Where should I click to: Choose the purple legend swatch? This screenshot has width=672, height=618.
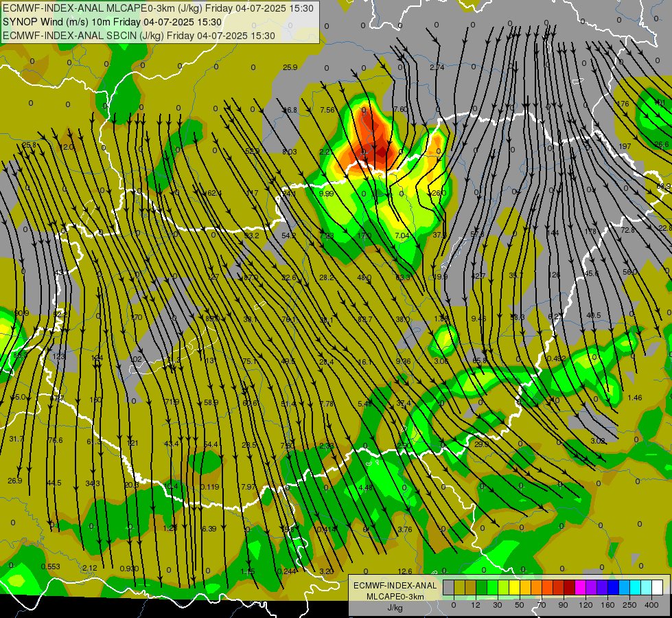(x=592, y=587)
